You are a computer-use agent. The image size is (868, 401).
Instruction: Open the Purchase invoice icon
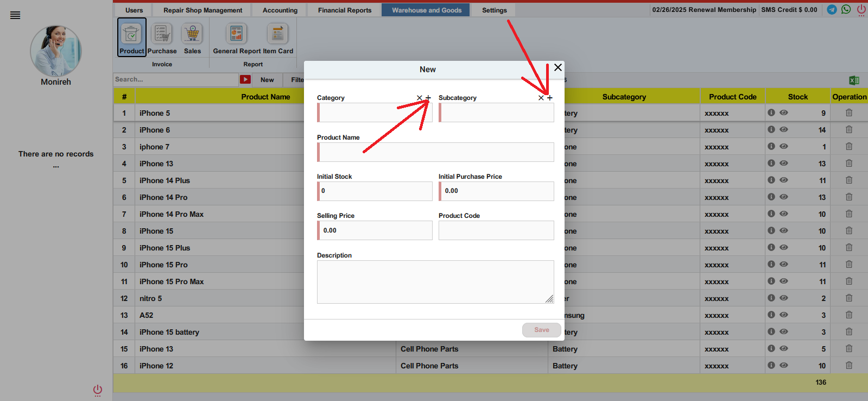tap(162, 37)
